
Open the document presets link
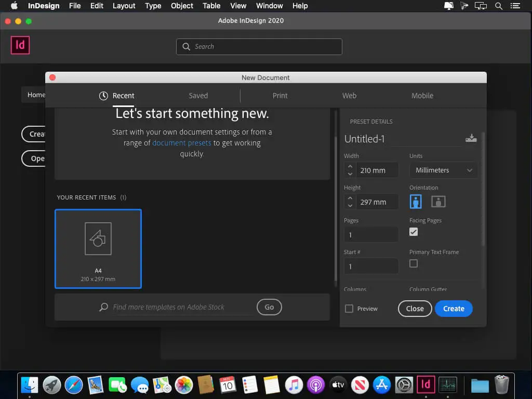point(182,142)
